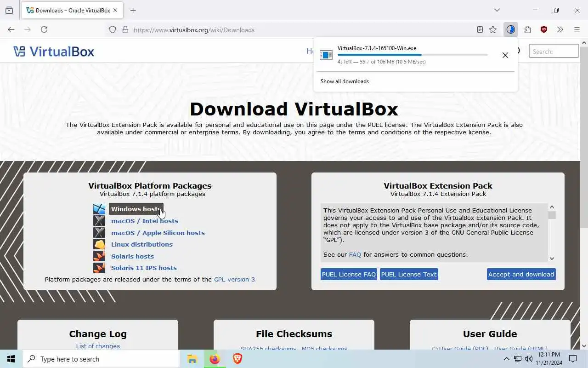588x368 pixels.
Task: Open the Firefox hamburger menu
Action: tap(577, 29)
